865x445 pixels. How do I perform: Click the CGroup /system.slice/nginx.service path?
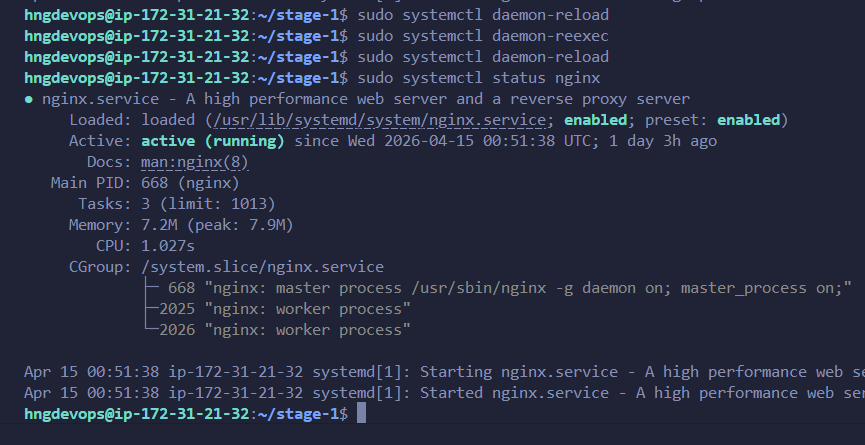[263, 267]
